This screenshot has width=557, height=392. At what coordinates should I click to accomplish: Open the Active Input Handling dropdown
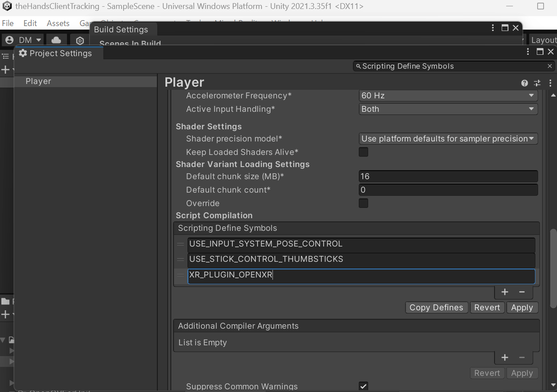(x=448, y=109)
